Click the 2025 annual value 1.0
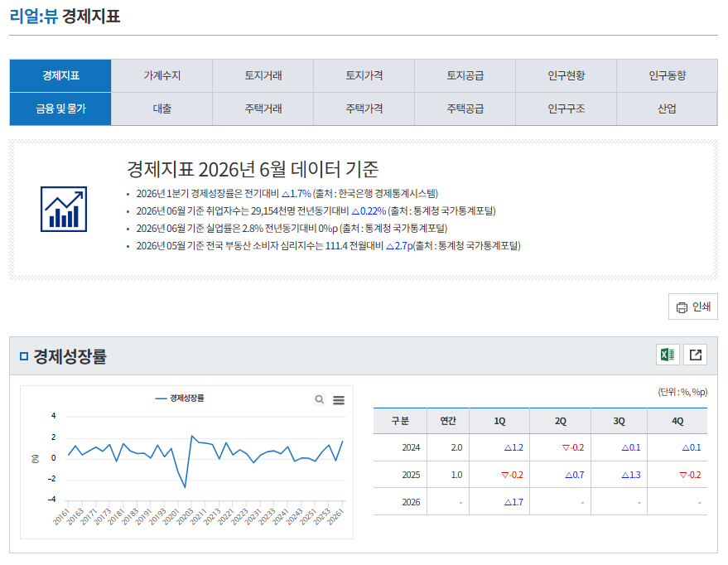This screenshot has width=728, height=565. 456,475
